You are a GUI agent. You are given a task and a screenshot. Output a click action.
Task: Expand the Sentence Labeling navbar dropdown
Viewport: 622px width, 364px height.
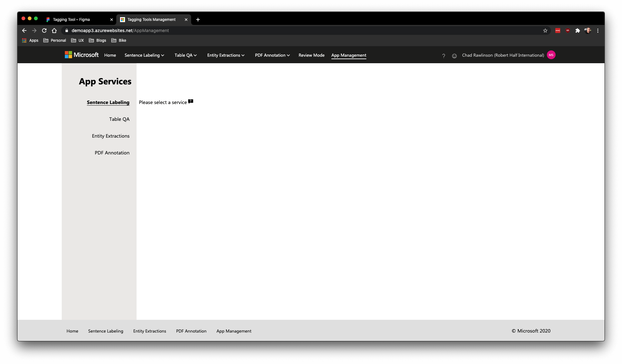(x=144, y=55)
